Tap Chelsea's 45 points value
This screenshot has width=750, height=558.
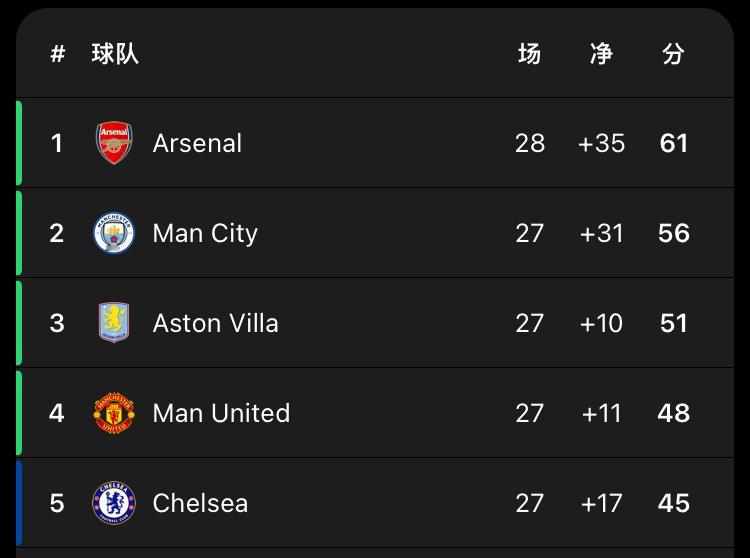[673, 503]
